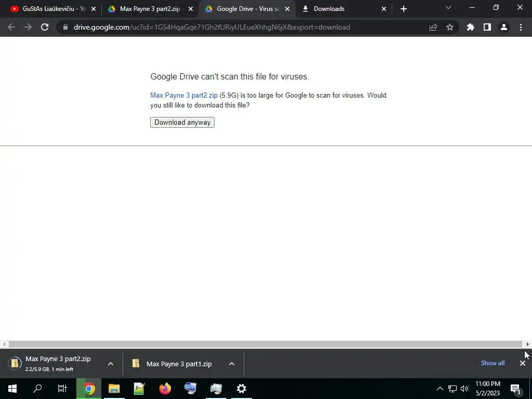Open the clock showing 11:00 PM
The height and width of the screenshot is (399, 532).
point(487,389)
